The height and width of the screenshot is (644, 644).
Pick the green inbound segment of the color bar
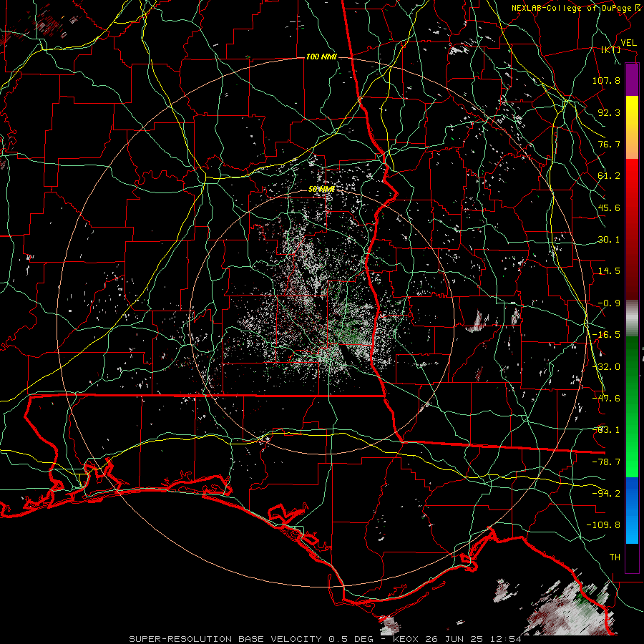tap(632, 406)
